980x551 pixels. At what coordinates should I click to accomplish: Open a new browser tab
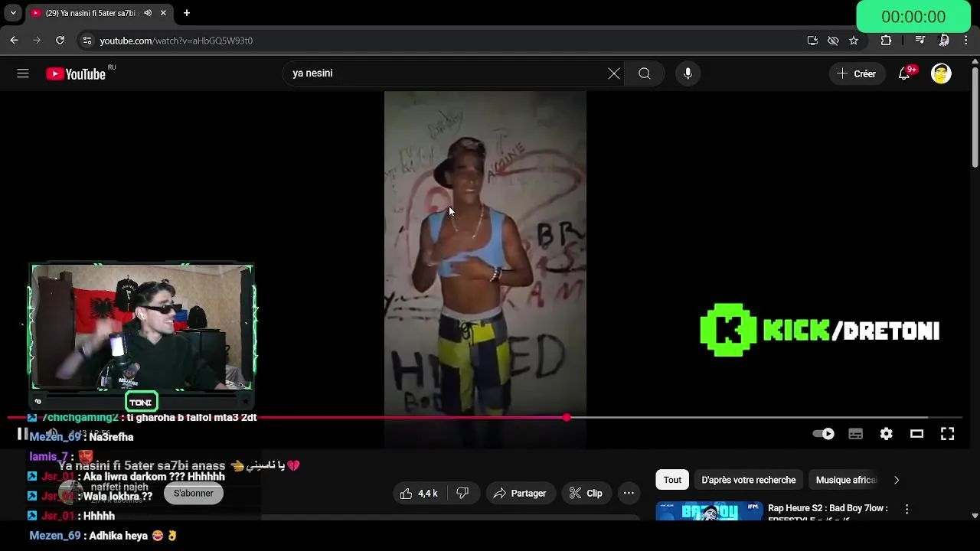[x=187, y=13]
